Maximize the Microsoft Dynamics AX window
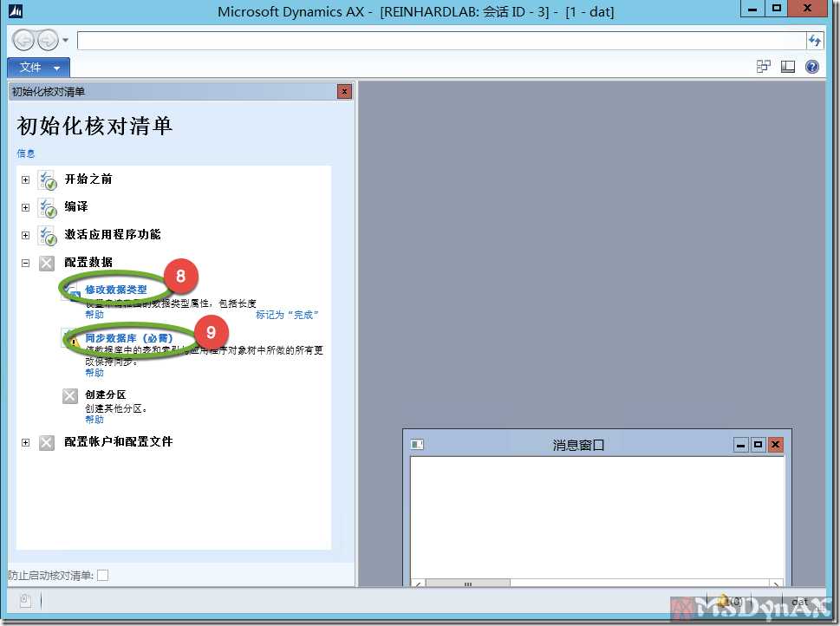840x626 pixels. coord(776,10)
